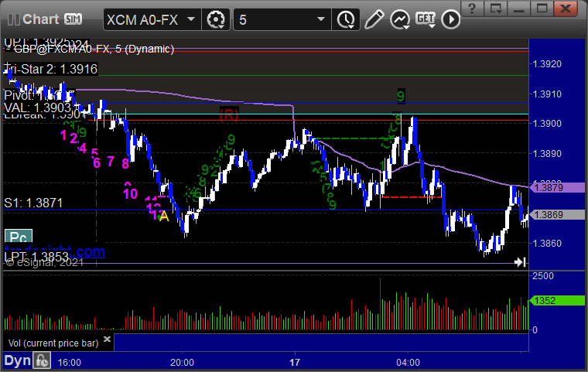Open the chart settings gear icon
The height and width of the screenshot is (372, 588).
216,19
